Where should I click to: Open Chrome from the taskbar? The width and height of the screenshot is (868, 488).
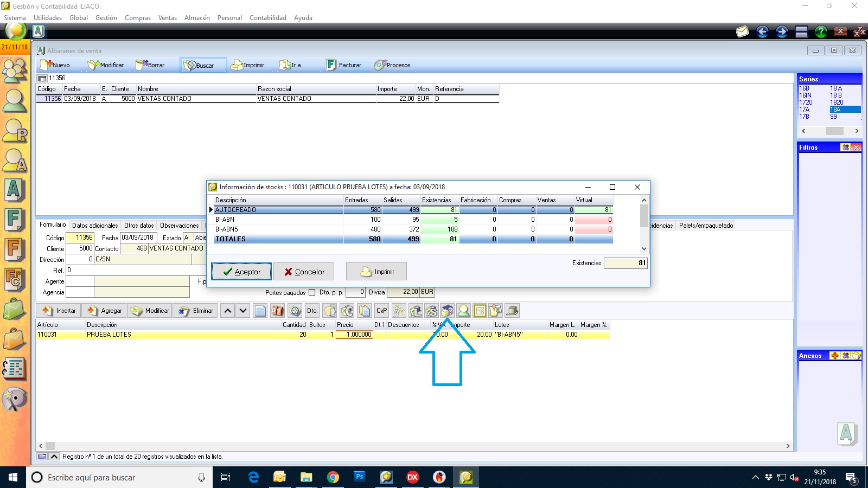click(x=333, y=477)
